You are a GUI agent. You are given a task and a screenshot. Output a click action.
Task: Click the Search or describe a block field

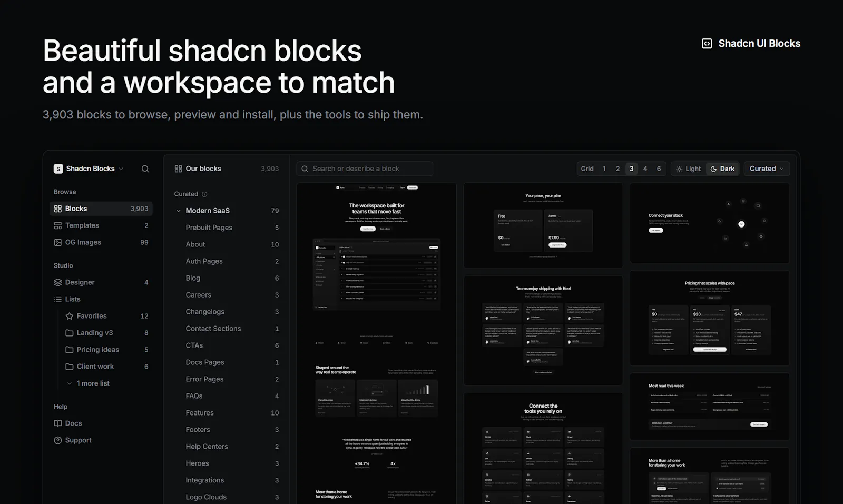pyautogui.click(x=365, y=169)
